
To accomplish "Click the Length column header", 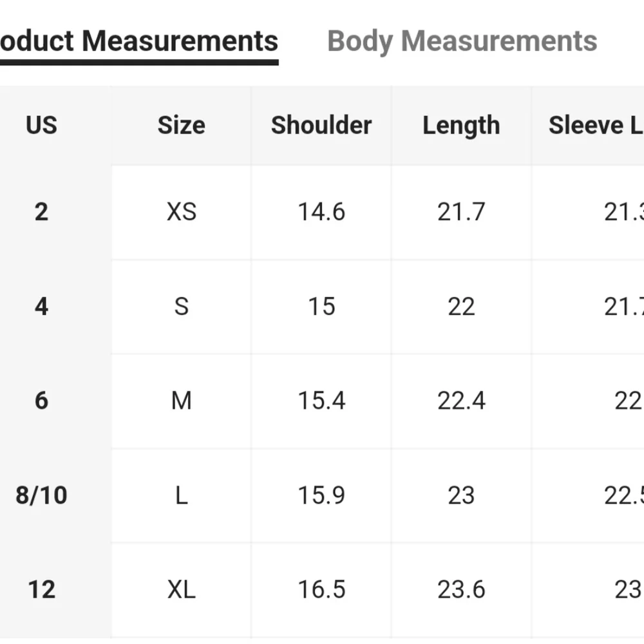I will [461, 125].
